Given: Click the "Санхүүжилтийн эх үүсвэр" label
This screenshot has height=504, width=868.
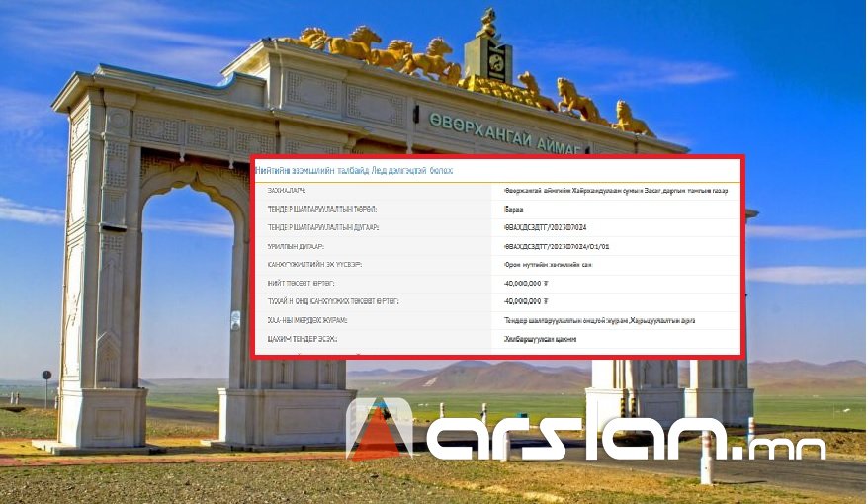Looking at the screenshot, I should (314, 265).
